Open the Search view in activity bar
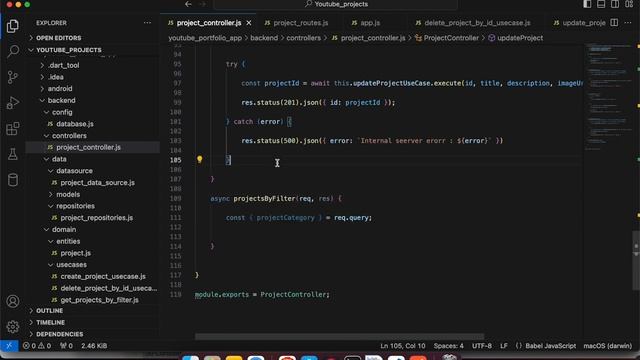Screen dimensions: 640x360 click(x=13, y=51)
